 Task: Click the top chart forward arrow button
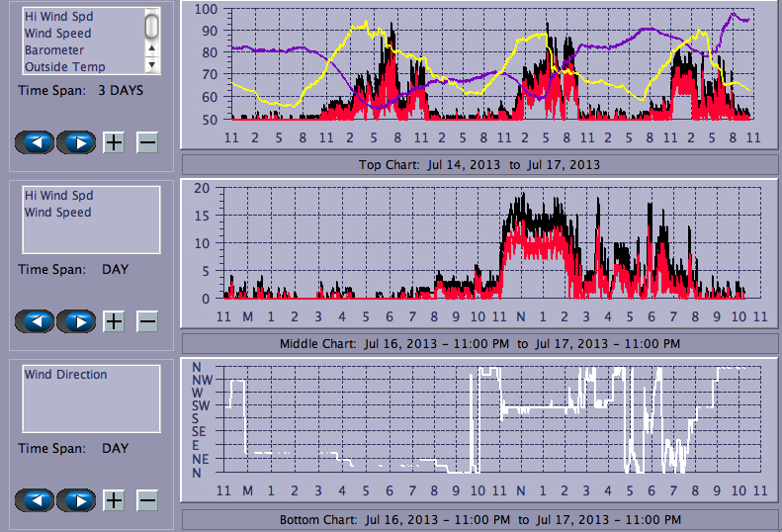coord(75,142)
